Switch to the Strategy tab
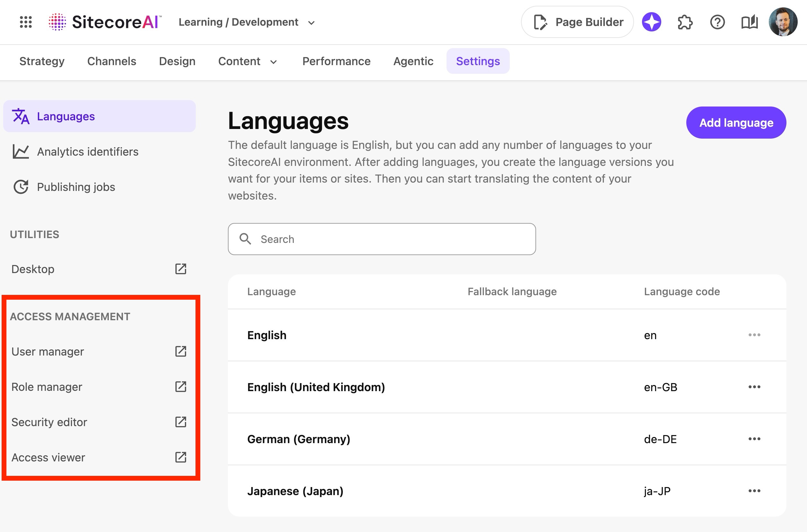Image resolution: width=807 pixels, height=532 pixels. (42, 61)
